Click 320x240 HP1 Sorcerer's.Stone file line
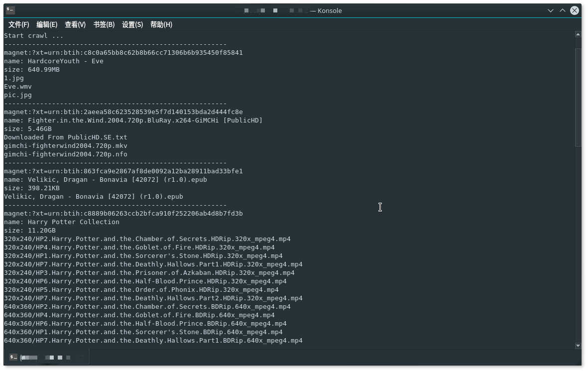The height and width of the screenshot is (372, 588). click(x=143, y=256)
